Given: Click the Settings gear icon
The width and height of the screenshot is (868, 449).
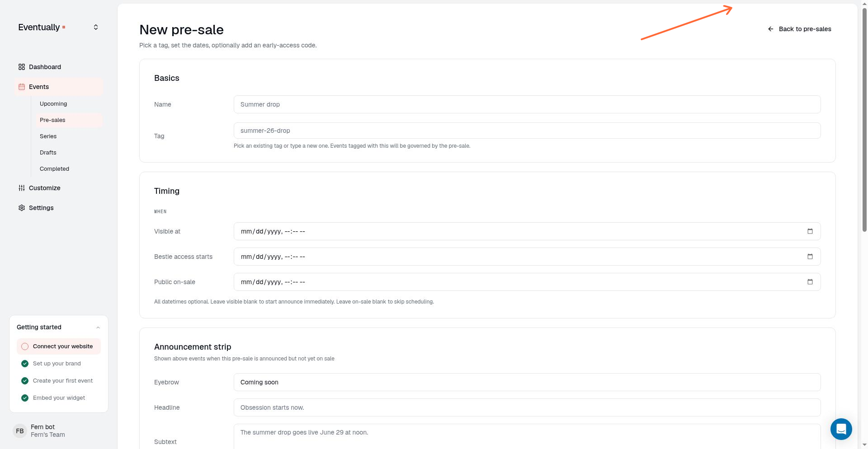Looking at the screenshot, I should 22,208.
